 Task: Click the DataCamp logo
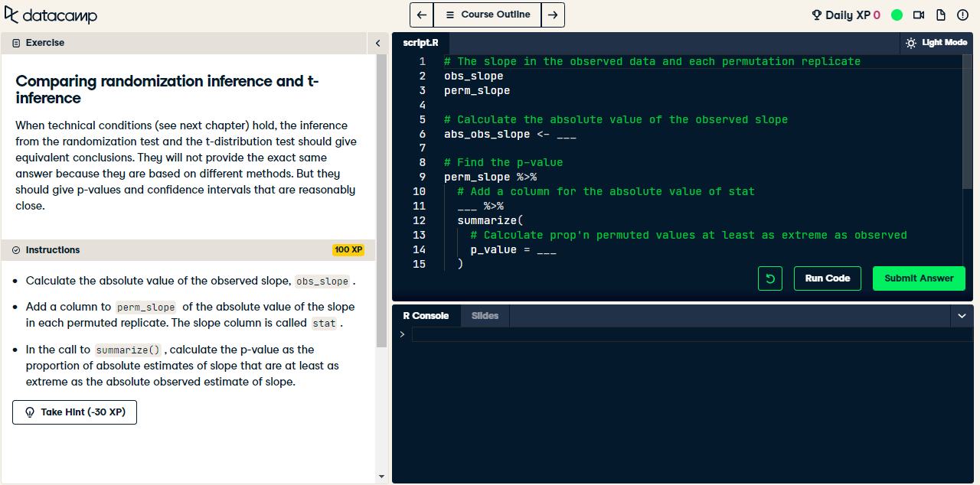(x=51, y=15)
